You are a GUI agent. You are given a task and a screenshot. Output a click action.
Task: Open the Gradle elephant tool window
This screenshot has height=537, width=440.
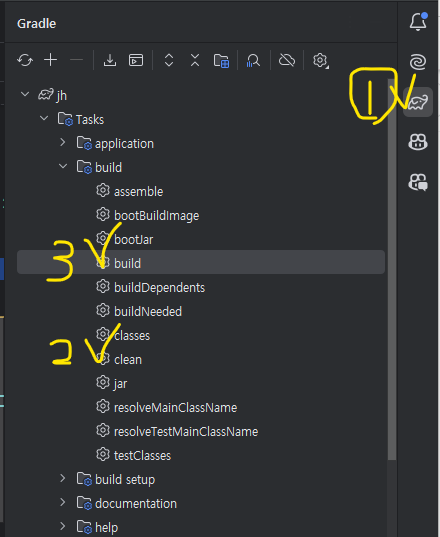coord(418,102)
